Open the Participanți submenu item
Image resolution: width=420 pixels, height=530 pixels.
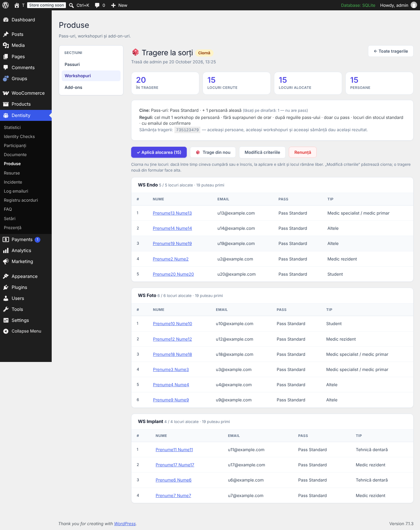(15, 146)
